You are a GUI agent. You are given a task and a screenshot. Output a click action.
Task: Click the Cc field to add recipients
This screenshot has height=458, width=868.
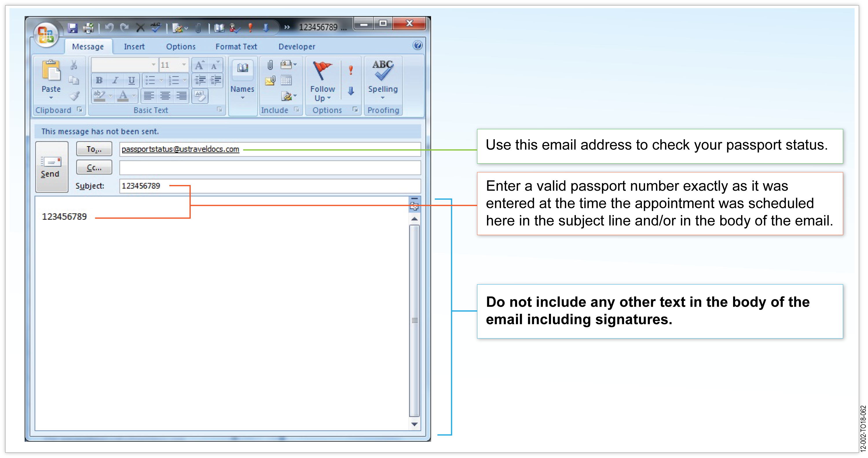[x=269, y=167]
